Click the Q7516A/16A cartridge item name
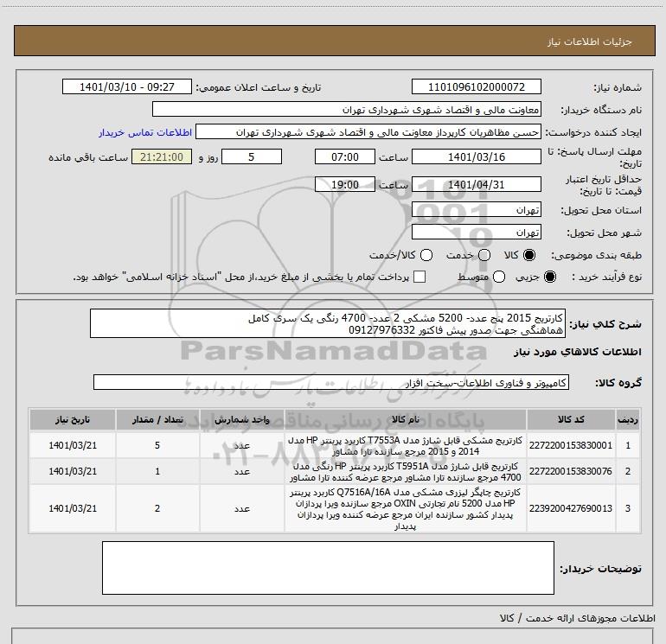 pos(406,508)
